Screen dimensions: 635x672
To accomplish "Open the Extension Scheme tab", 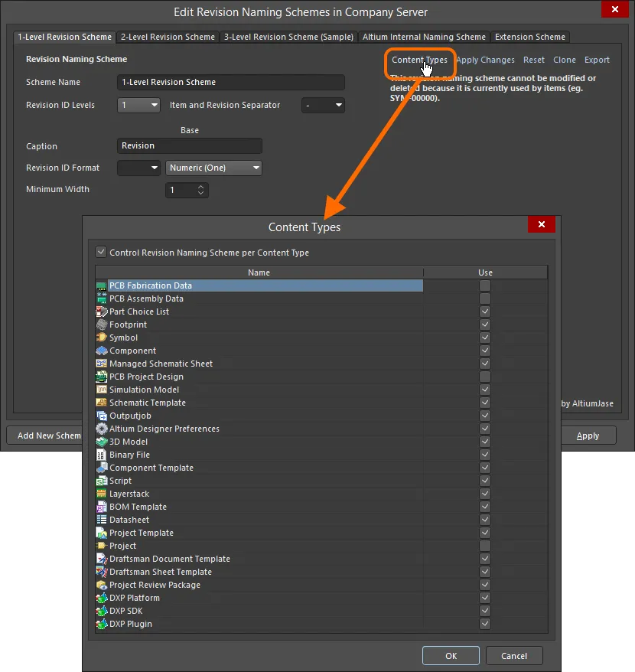I will (x=530, y=37).
